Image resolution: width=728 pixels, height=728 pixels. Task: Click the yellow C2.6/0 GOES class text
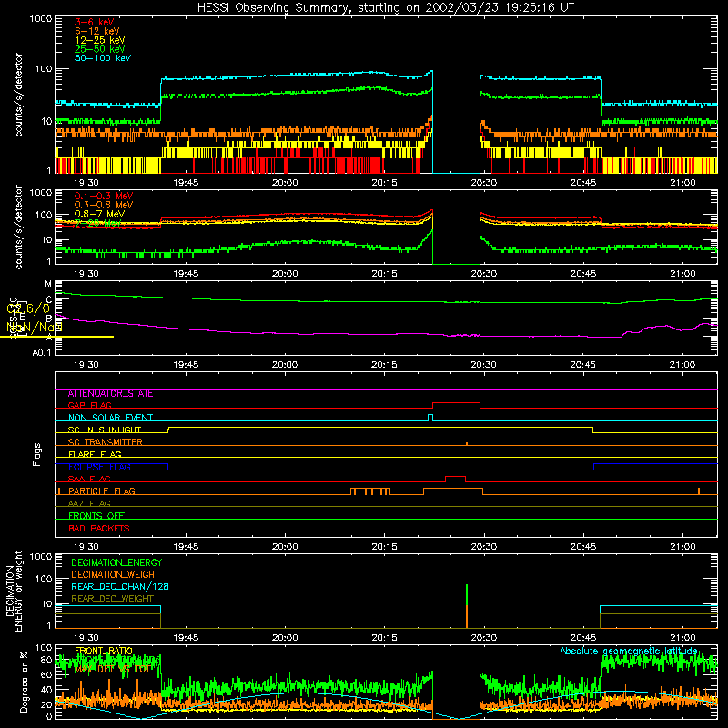28,308
